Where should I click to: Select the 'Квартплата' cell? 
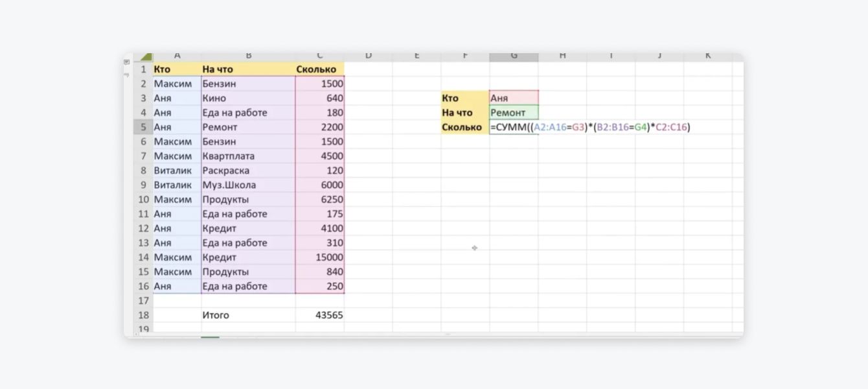tap(248, 156)
